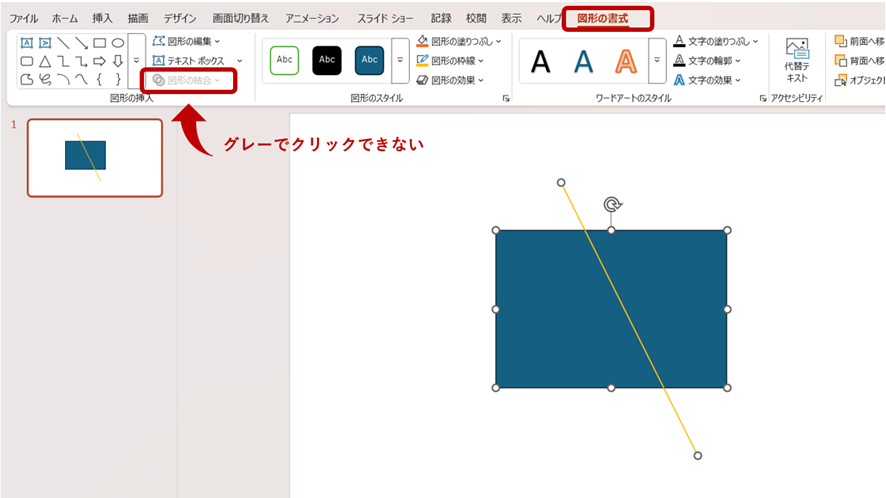886x498 pixels.
Task: Select the oval shape in the gallery
Action: tap(118, 43)
